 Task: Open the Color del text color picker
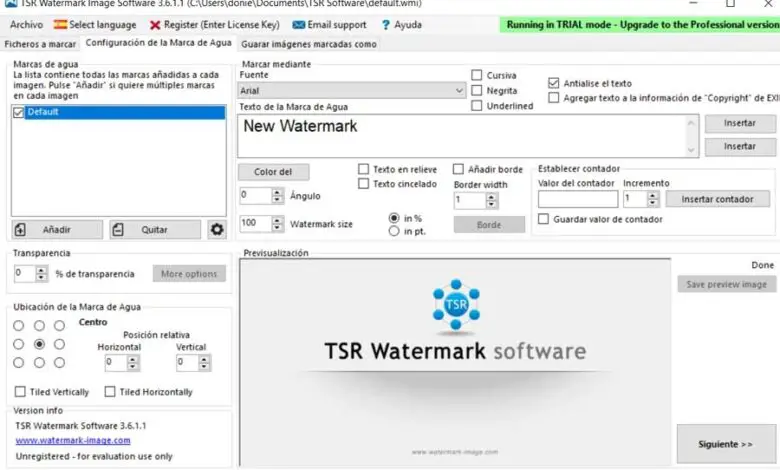273,172
